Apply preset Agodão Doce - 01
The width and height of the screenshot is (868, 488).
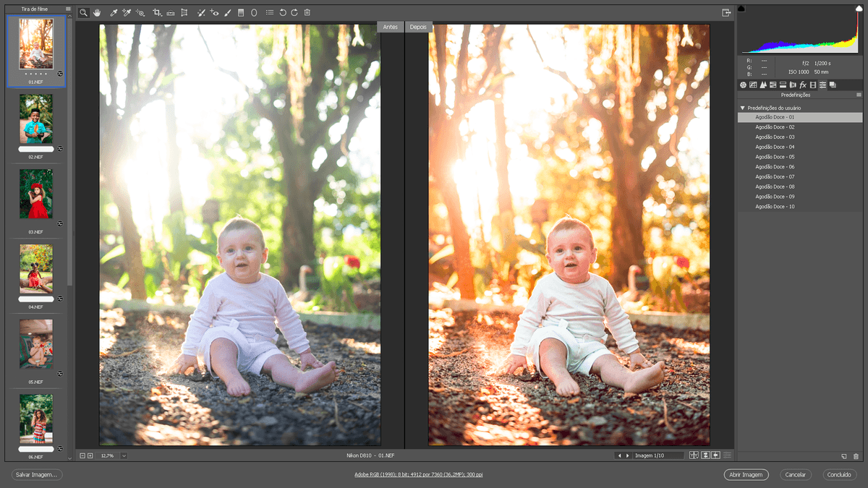click(800, 117)
